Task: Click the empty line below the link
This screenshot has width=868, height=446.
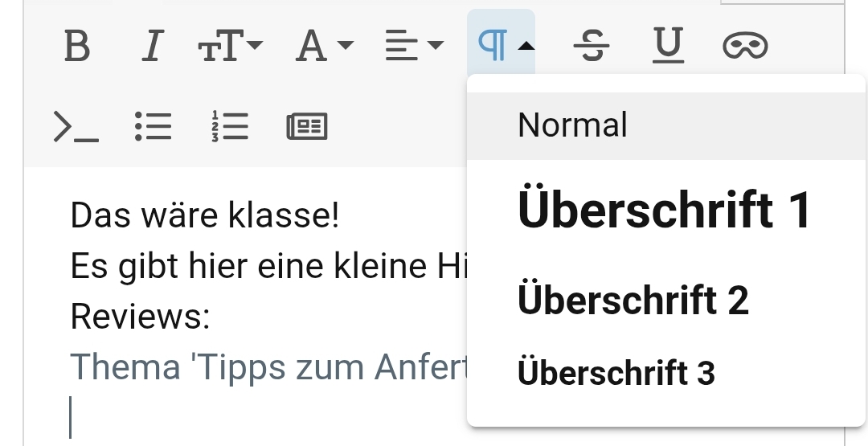Action: pyautogui.click(x=241, y=418)
